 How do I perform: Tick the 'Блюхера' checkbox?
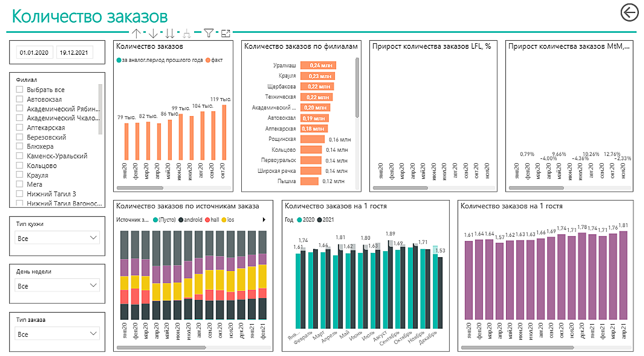pyautogui.click(x=19, y=146)
